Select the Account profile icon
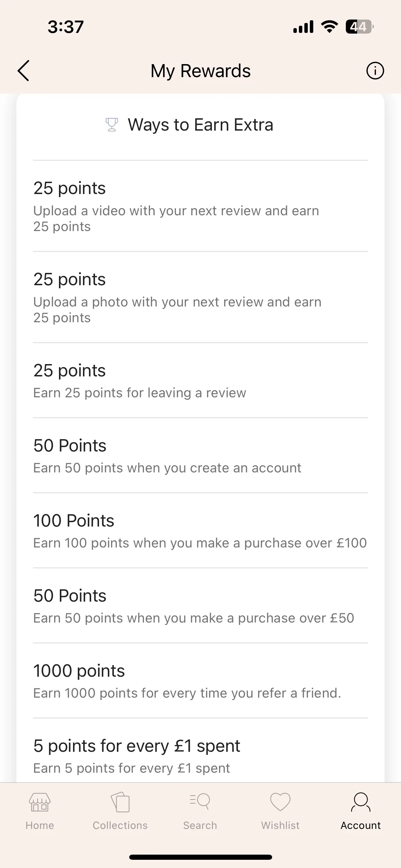This screenshot has height=868, width=401. click(x=361, y=802)
